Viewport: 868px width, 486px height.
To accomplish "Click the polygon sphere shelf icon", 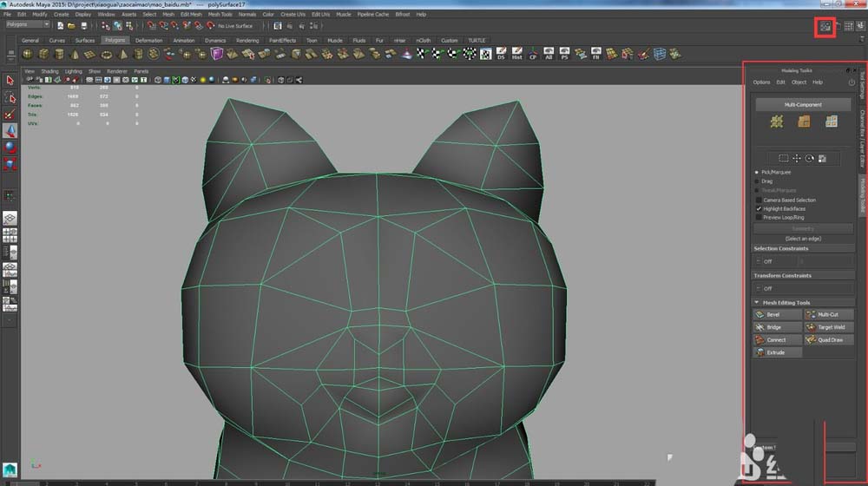I will [x=27, y=54].
